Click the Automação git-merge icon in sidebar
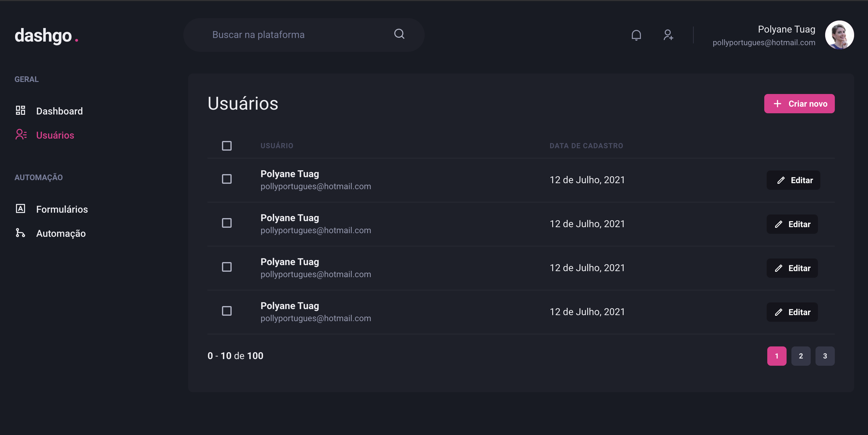 point(20,233)
